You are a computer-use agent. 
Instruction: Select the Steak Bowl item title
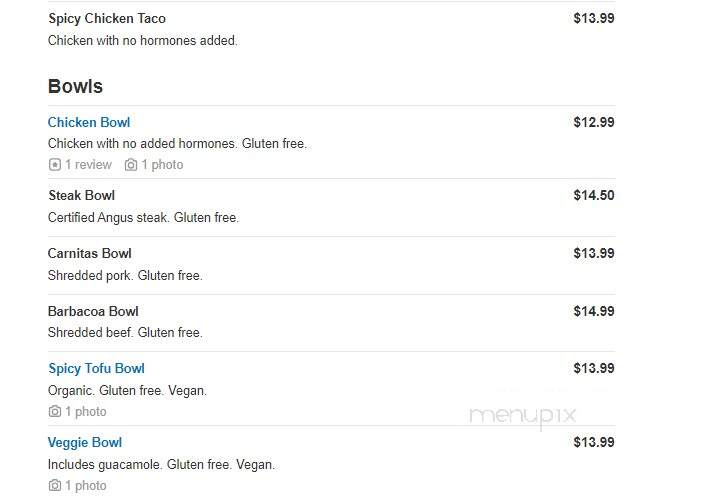click(x=81, y=195)
